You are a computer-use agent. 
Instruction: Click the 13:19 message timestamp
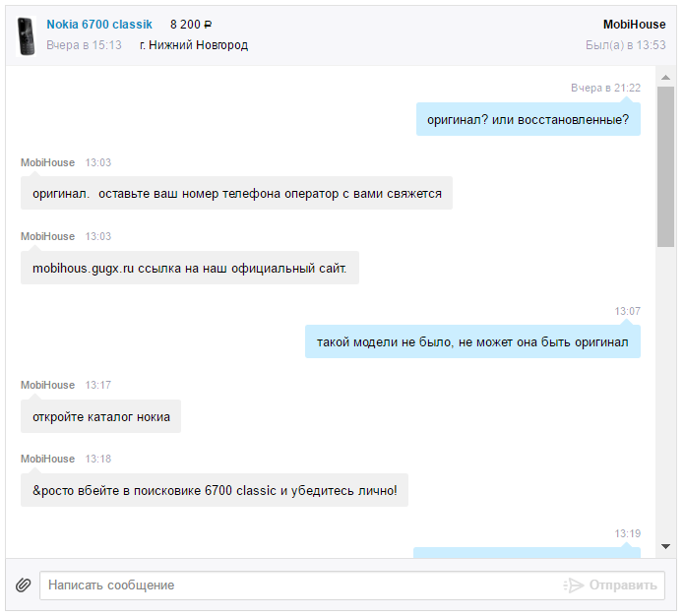[x=627, y=533]
